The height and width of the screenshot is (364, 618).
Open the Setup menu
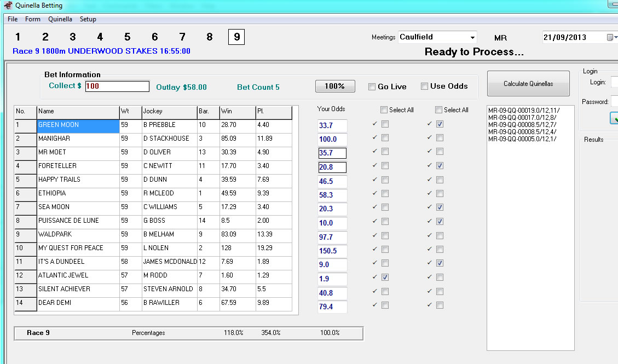[88, 19]
